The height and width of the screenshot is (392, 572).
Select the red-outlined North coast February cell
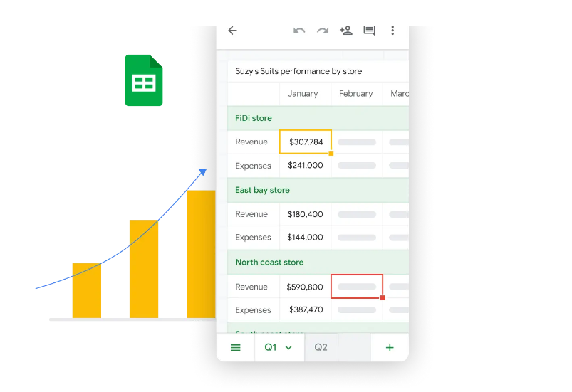357,287
